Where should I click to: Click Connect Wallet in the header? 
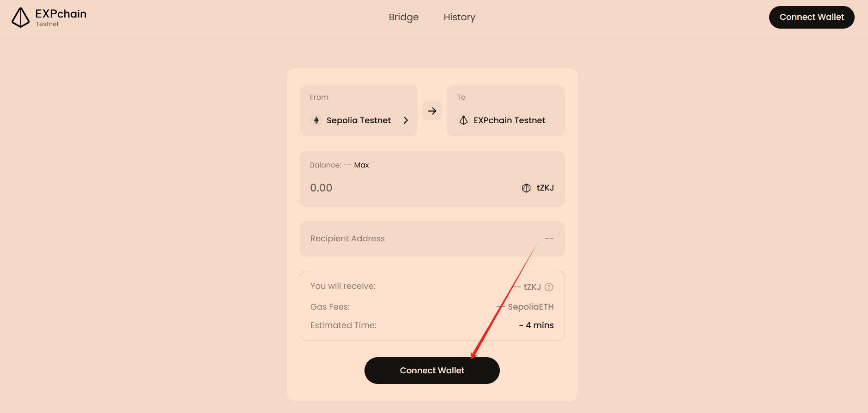pos(812,17)
